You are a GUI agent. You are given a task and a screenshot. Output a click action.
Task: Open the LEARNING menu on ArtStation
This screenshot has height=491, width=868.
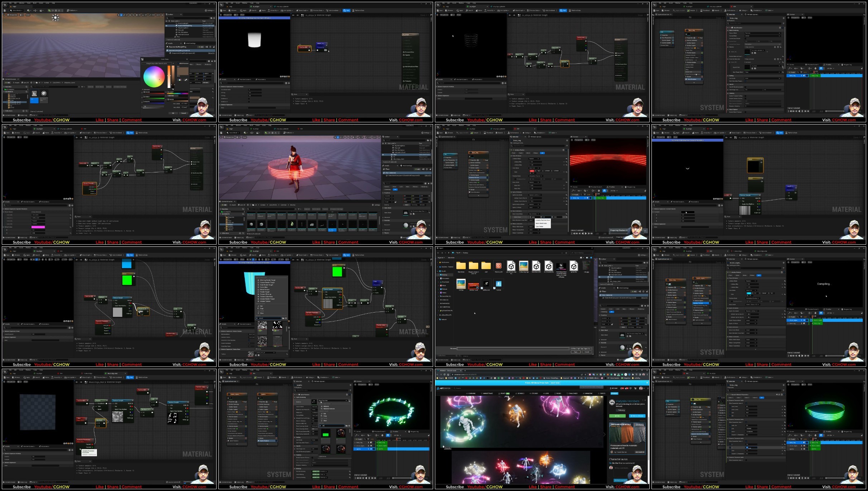(x=471, y=393)
